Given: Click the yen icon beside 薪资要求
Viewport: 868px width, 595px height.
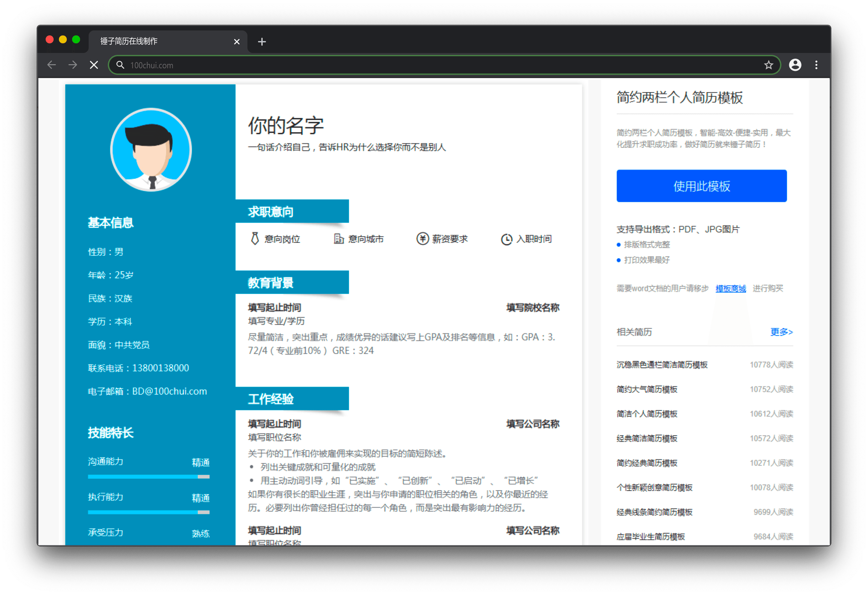Looking at the screenshot, I should coord(422,239).
